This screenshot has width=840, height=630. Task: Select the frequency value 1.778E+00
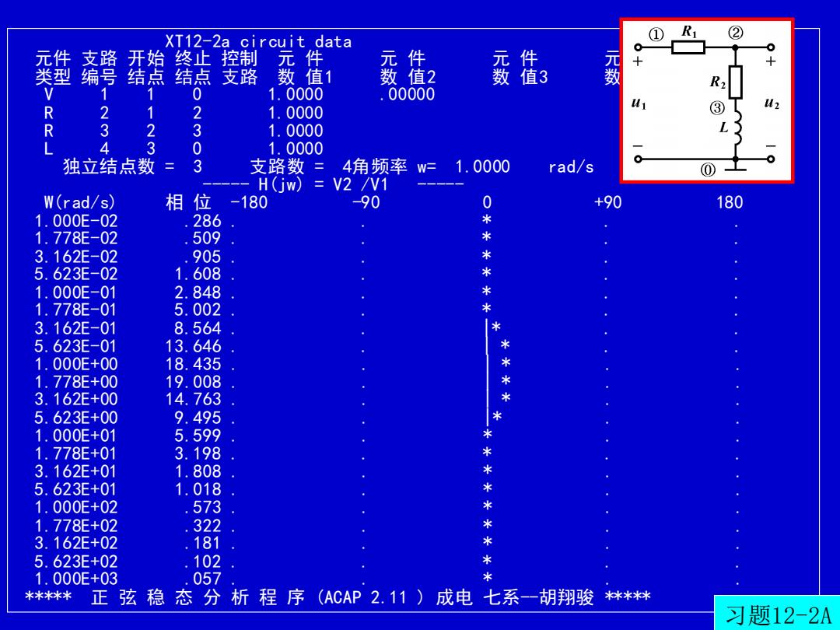(76, 382)
